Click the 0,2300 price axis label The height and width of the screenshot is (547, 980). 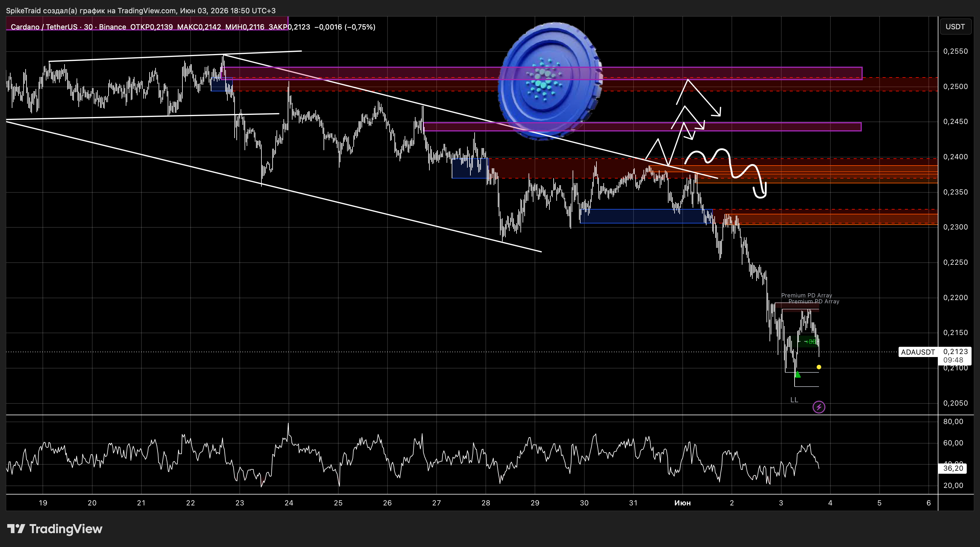[x=955, y=227]
